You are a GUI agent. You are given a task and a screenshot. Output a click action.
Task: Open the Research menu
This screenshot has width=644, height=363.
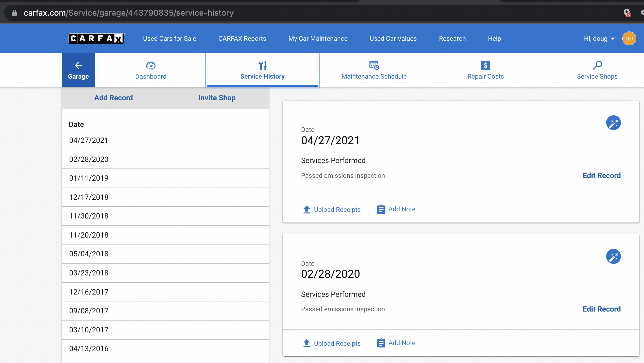[452, 38]
